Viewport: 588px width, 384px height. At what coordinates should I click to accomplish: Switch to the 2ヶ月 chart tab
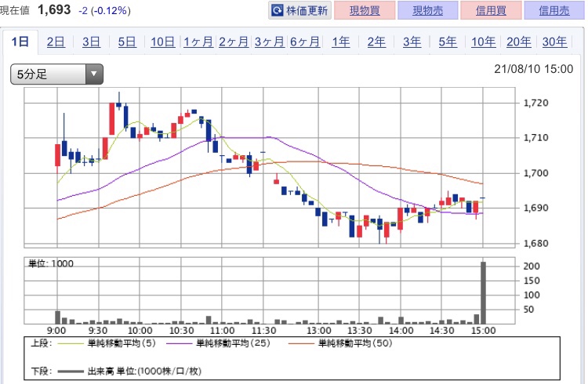coord(234,42)
